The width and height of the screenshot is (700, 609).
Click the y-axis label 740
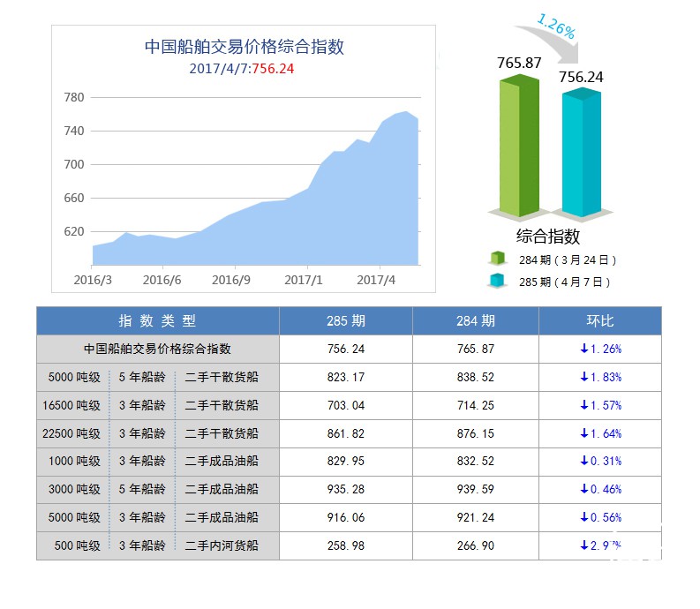pyautogui.click(x=74, y=131)
